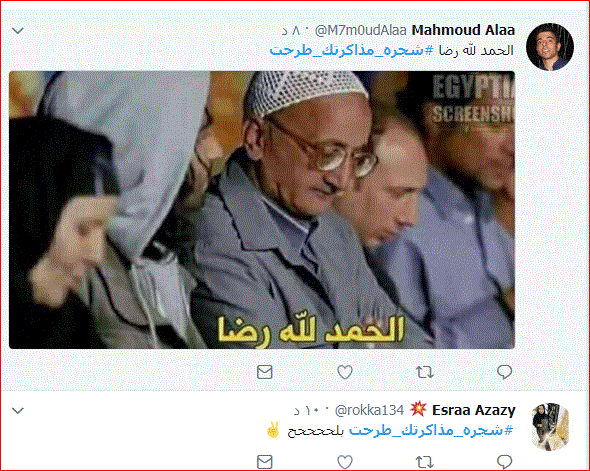This screenshot has height=471, width=590.
Task: Open the @M7m0udAlaa handle link
Action: click(360, 30)
